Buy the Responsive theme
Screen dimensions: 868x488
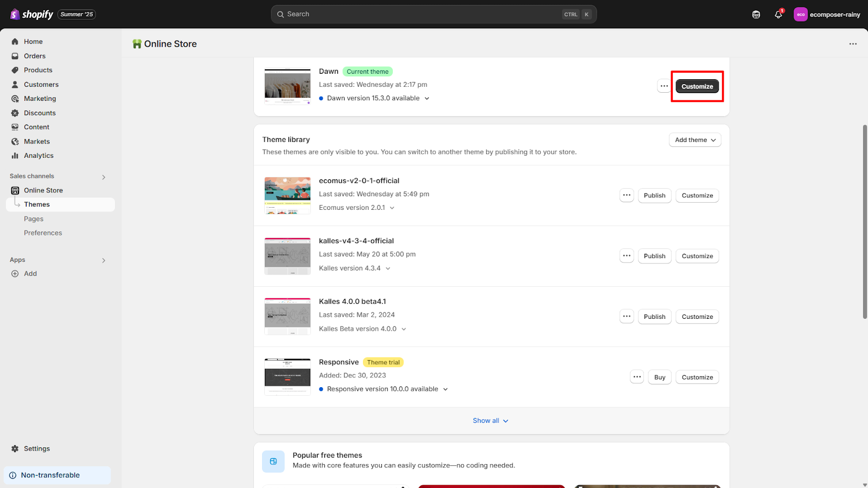[x=660, y=377]
